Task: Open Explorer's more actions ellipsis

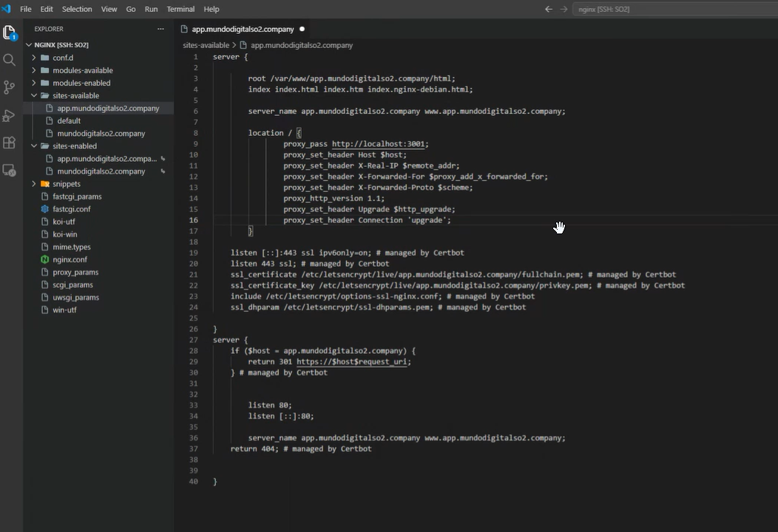Action: pos(160,29)
